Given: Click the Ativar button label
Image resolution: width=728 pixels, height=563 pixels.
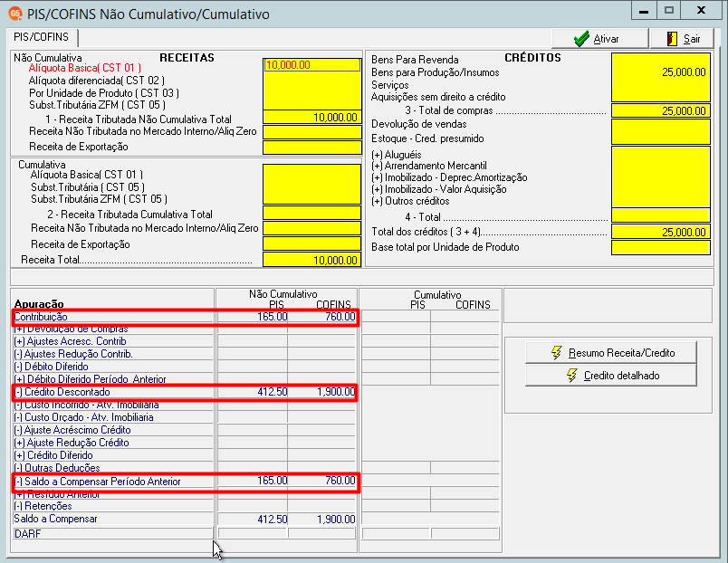Looking at the screenshot, I should 606,39.
